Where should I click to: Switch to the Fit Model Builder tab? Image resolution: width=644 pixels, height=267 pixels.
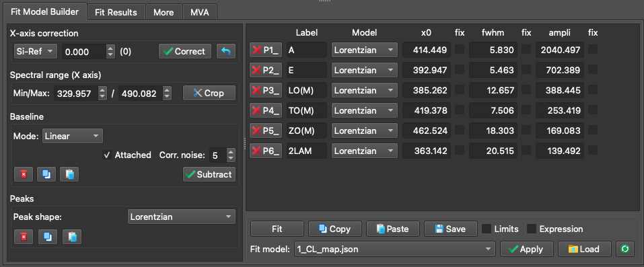pyautogui.click(x=44, y=11)
